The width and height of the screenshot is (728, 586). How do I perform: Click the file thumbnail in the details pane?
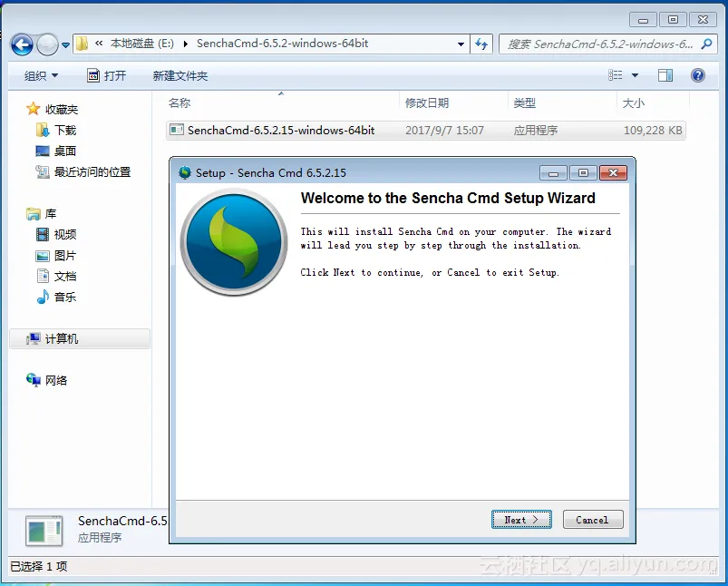point(44,531)
